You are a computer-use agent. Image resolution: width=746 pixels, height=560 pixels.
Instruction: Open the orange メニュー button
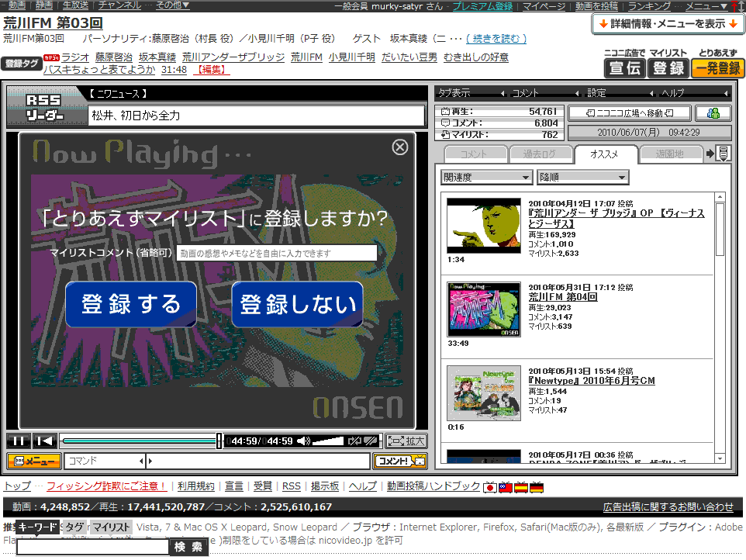(x=34, y=461)
